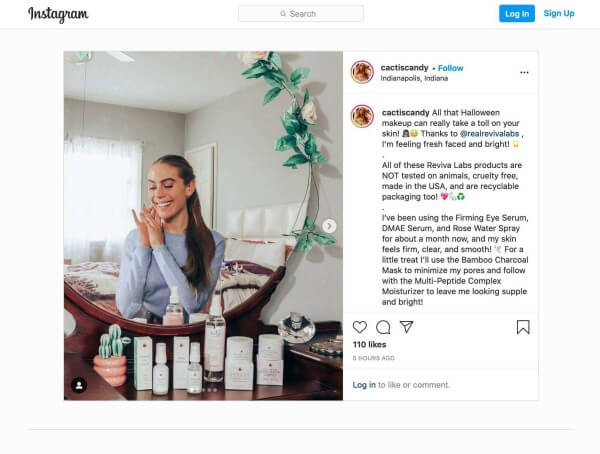This screenshot has width=600, height=454.
Task: Click the cactiscandy avatar beside the caption
Action: pyautogui.click(x=362, y=116)
